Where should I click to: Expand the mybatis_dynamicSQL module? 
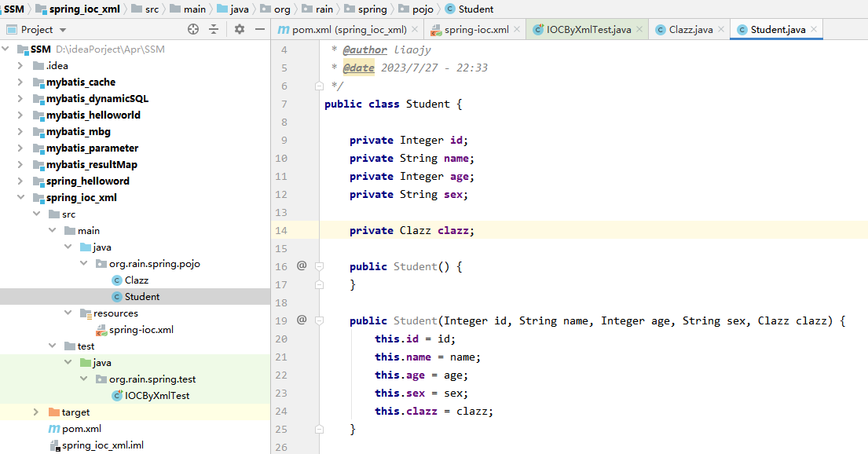tap(20, 98)
